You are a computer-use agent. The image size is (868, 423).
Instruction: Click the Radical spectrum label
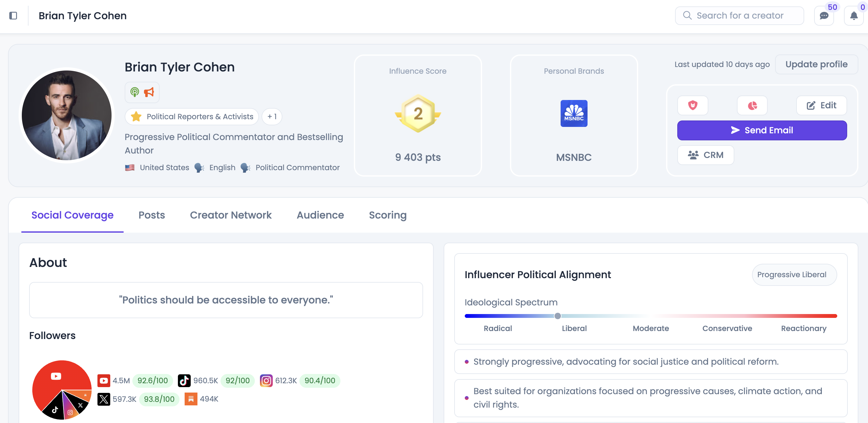click(x=498, y=328)
